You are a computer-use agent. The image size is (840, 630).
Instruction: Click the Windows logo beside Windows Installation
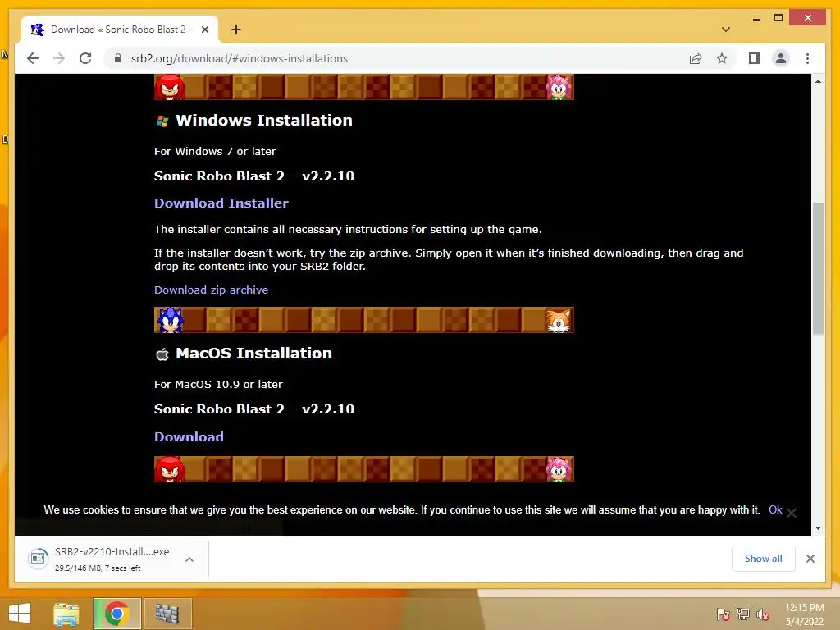162,121
